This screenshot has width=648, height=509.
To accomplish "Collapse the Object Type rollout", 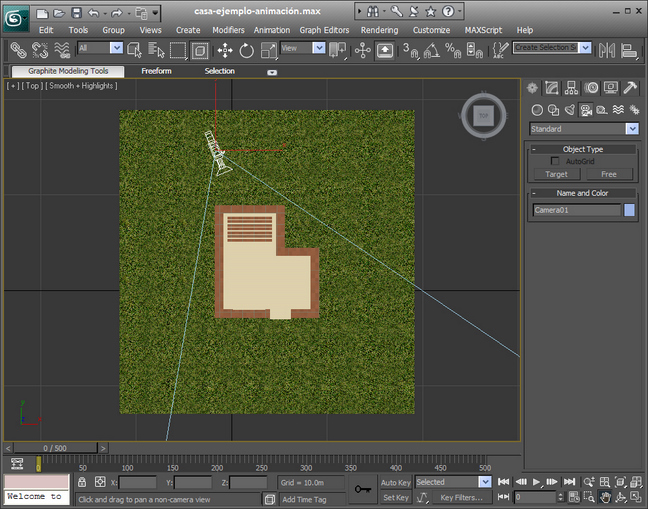I will pos(583,149).
